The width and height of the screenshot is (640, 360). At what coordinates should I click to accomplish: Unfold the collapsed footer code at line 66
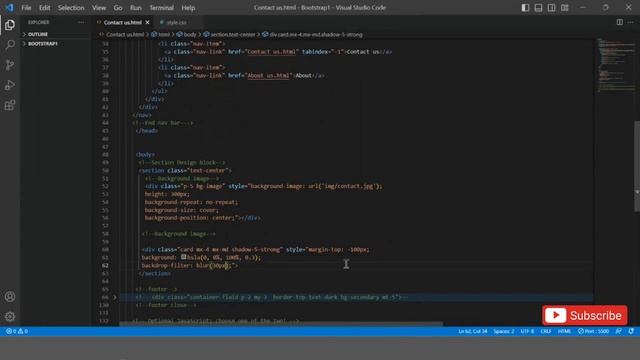pyautogui.click(x=115, y=298)
